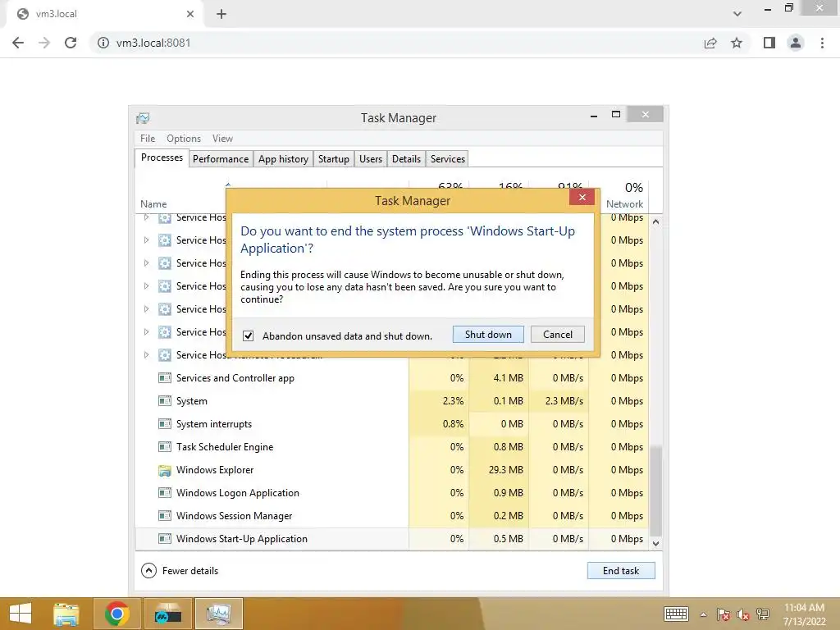Click Task Scheduler Engine process icon
Screen dimensions: 840x630
coord(164,447)
